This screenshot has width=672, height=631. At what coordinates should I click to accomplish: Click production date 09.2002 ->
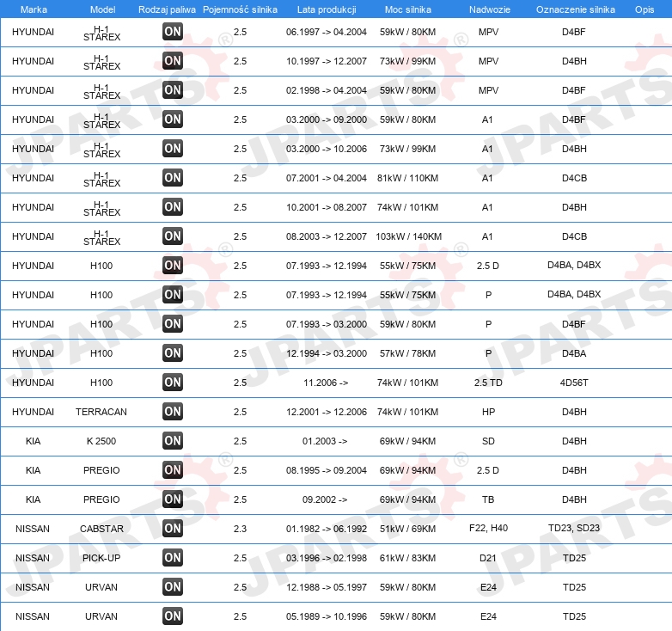(325, 499)
